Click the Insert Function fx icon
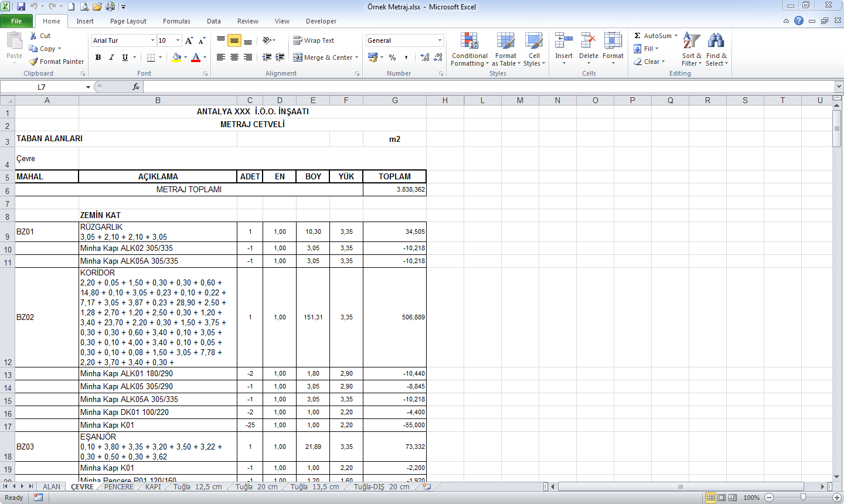 pyautogui.click(x=136, y=87)
